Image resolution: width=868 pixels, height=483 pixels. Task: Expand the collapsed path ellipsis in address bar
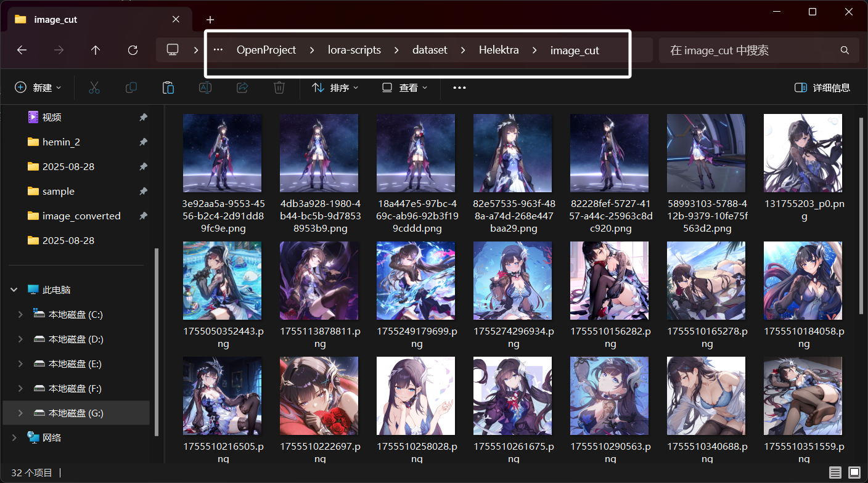pos(218,50)
